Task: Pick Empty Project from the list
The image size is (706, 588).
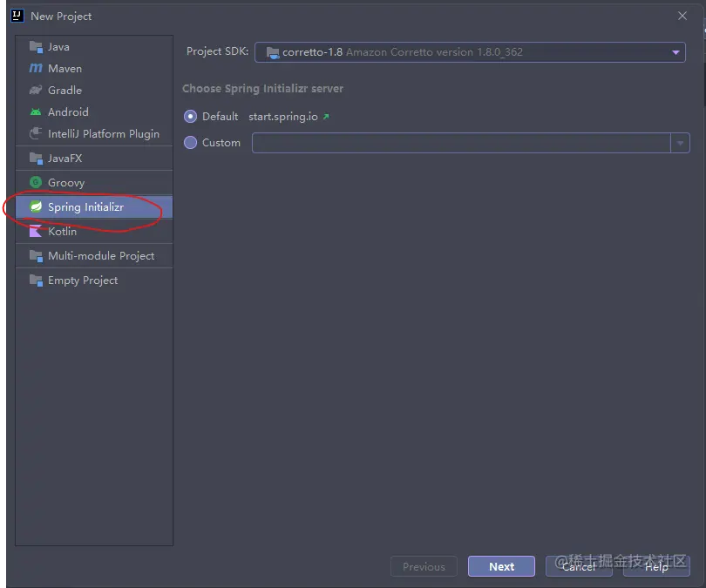Action: click(x=94, y=280)
